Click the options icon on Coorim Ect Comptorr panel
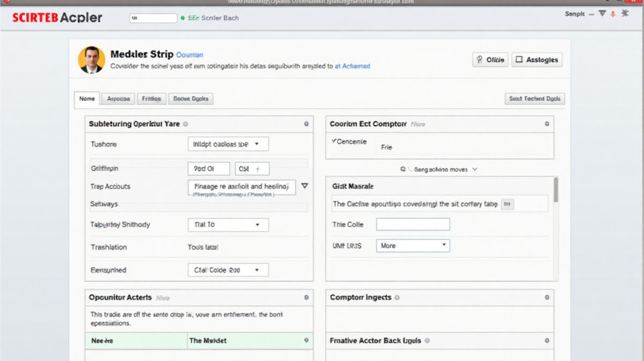Viewport: 644px width, 361px height. (x=547, y=124)
